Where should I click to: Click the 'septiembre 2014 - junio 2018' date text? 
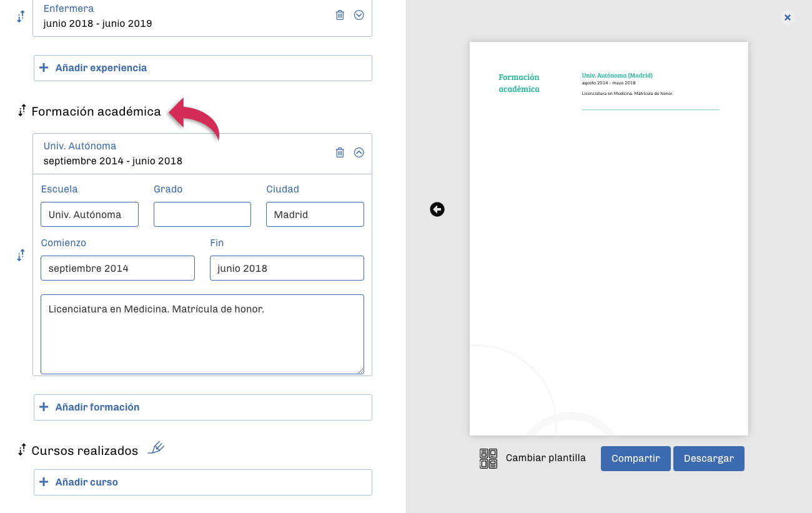coord(113,161)
